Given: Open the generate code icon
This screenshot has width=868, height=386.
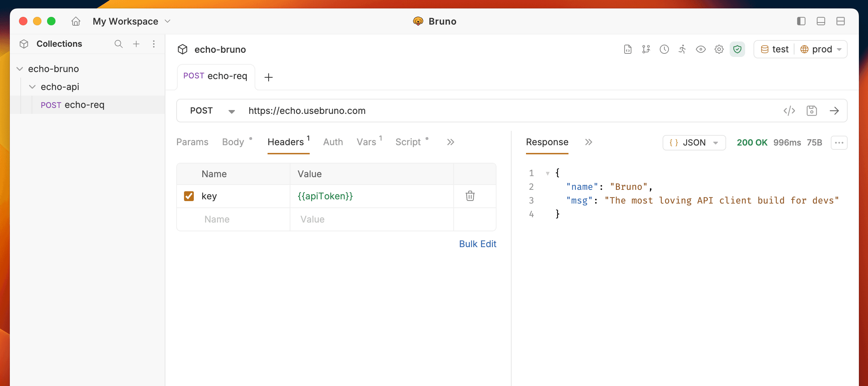Looking at the screenshot, I should [x=789, y=111].
